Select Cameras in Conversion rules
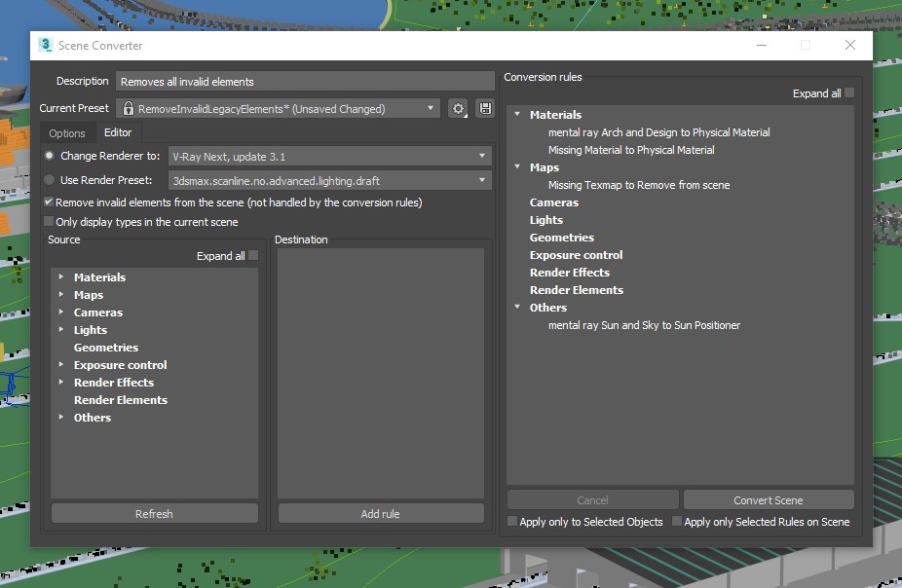902x588 pixels. pyautogui.click(x=554, y=202)
